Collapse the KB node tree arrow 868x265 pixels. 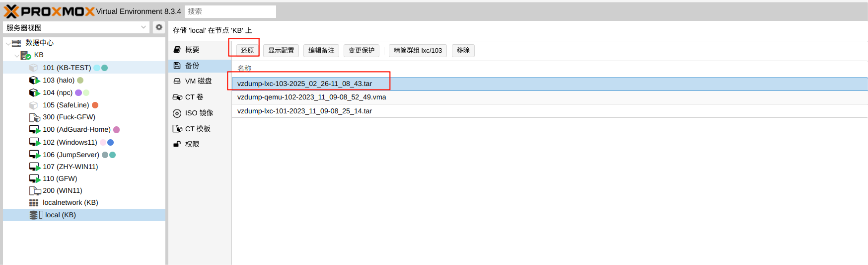click(x=17, y=56)
